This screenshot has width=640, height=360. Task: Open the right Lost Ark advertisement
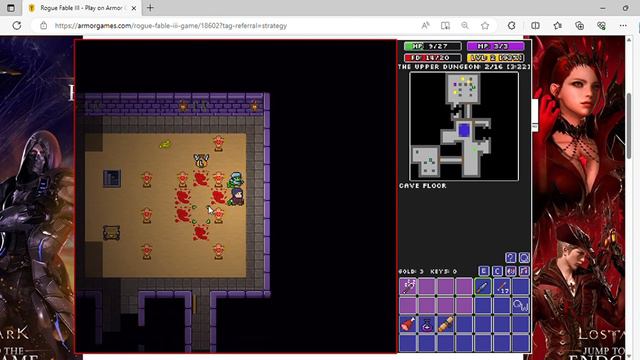(x=579, y=198)
